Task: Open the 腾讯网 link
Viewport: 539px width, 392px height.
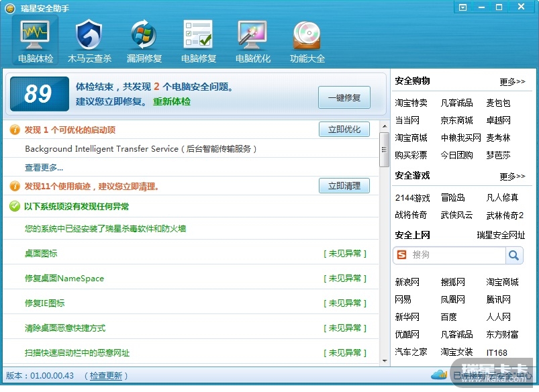Action: coord(499,299)
